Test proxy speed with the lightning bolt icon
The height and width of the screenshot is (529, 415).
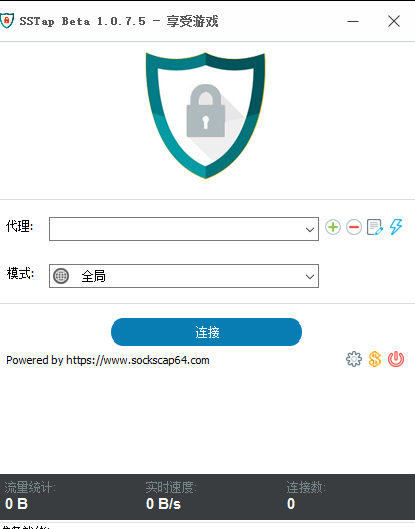tap(396, 227)
